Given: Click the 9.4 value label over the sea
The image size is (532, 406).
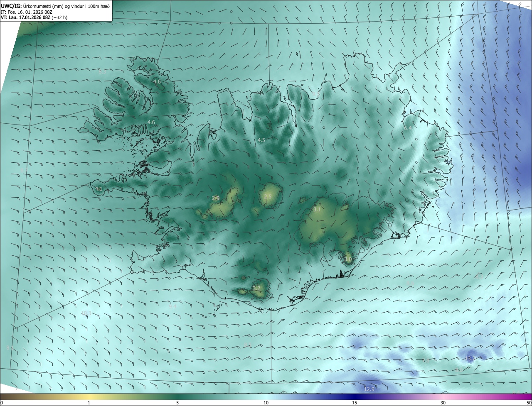Looking at the screenshot, I should pyautogui.click(x=172, y=307).
